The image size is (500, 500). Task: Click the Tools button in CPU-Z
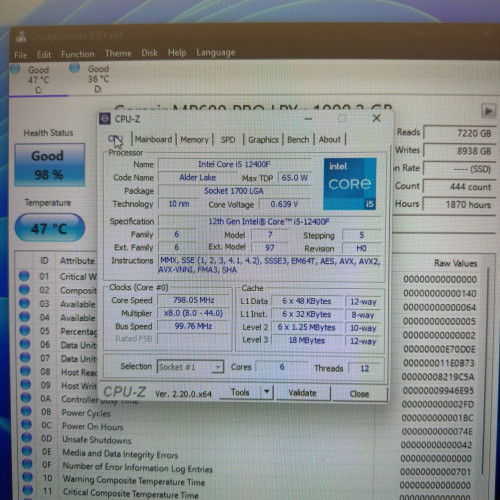[x=240, y=393]
